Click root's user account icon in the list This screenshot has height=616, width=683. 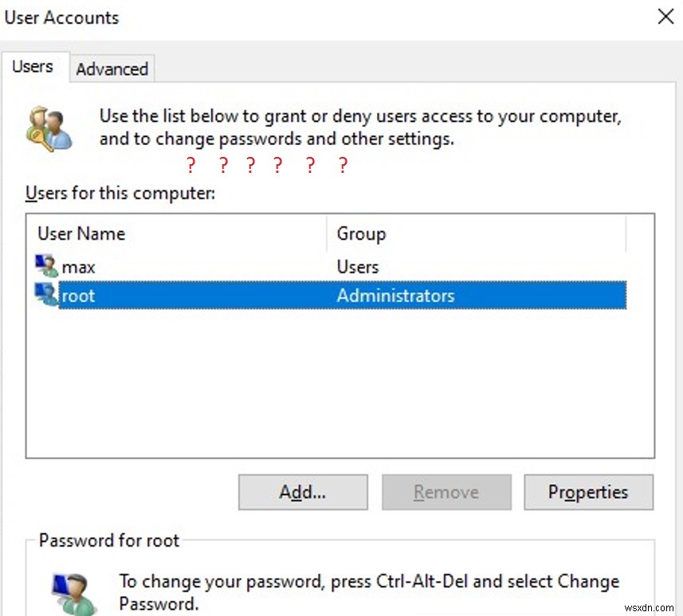(x=46, y=295)
